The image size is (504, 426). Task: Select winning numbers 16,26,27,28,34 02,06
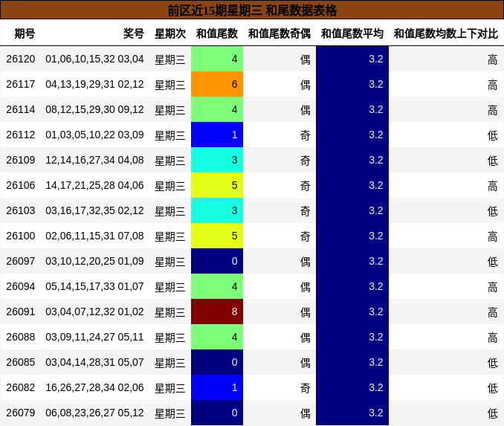94,387
